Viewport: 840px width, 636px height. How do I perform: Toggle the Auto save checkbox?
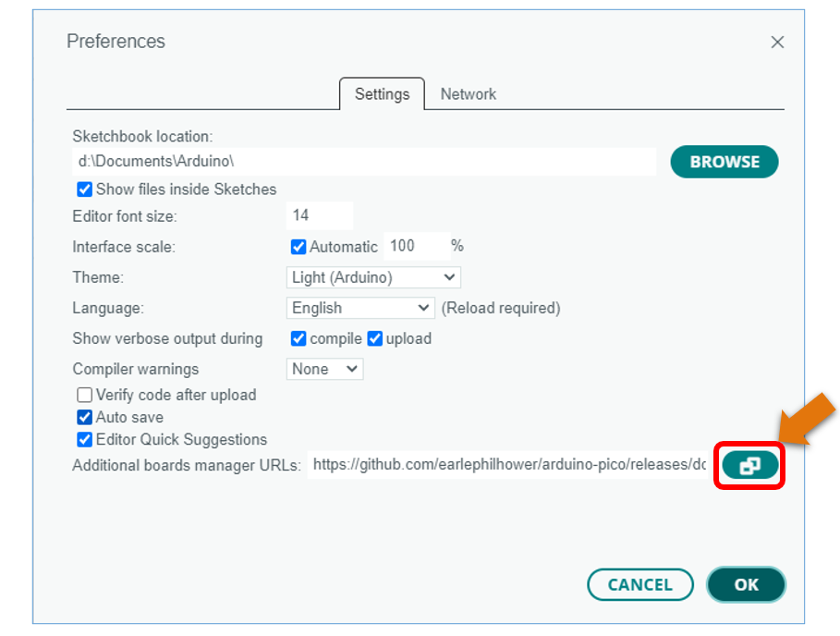coord(85,417)
